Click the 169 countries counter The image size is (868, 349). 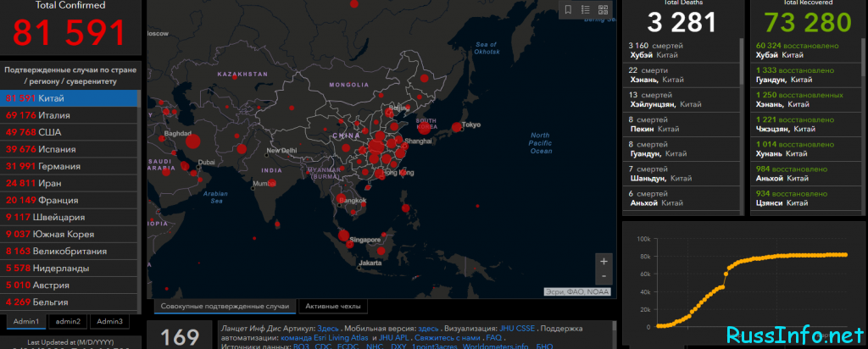pos(180,337)
